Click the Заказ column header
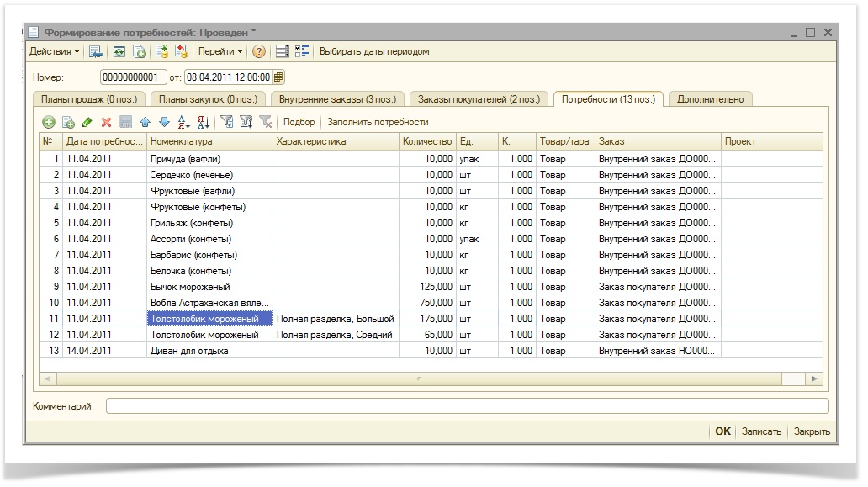 [x=659, y=141]
